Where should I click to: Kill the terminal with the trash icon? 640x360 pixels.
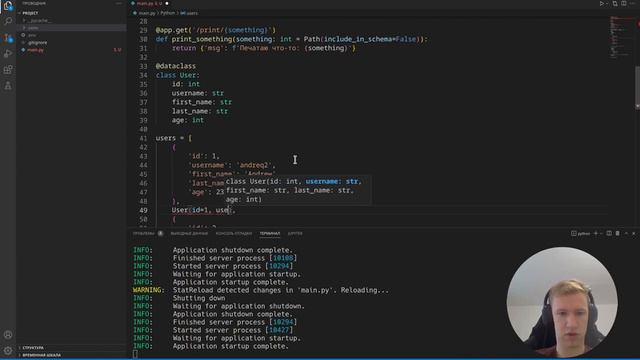click(x=618, y=233)
